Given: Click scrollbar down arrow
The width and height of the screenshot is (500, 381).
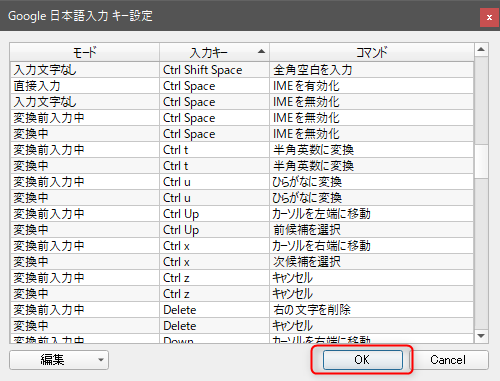Looking at the screenshot, I should [481, 336].
